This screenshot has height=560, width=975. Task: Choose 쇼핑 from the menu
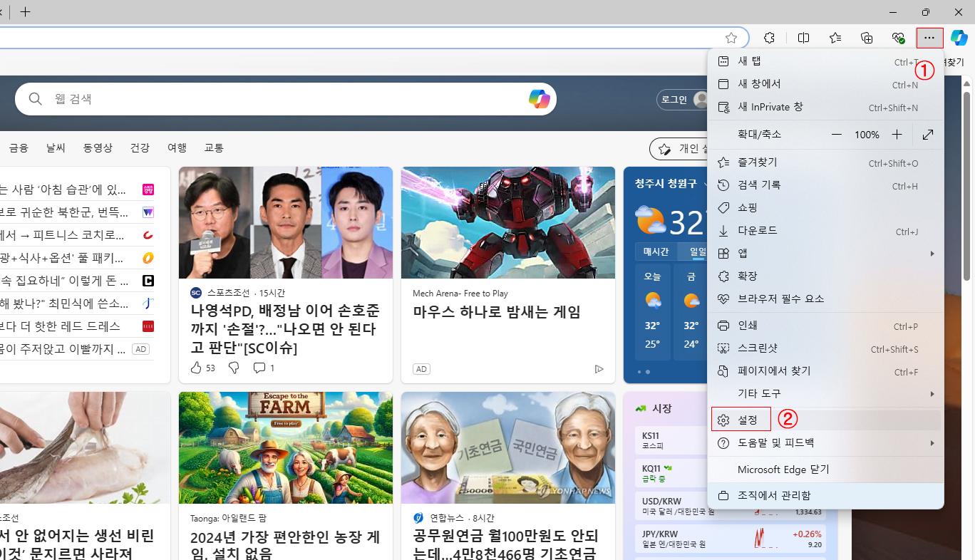pos(825,207)
